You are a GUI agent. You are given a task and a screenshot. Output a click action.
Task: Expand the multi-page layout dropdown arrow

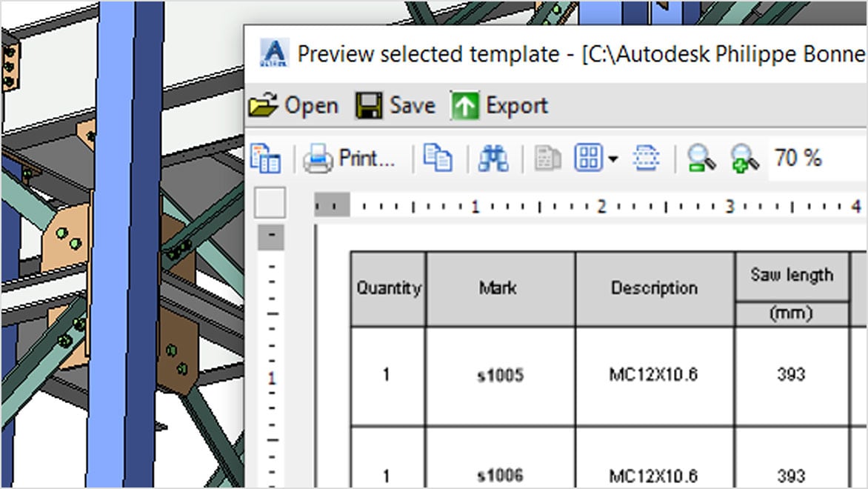click(613, 159)
